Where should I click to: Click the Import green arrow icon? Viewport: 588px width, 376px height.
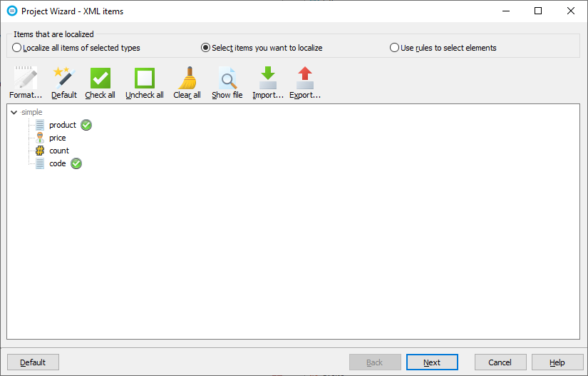(x=268, y=78)
